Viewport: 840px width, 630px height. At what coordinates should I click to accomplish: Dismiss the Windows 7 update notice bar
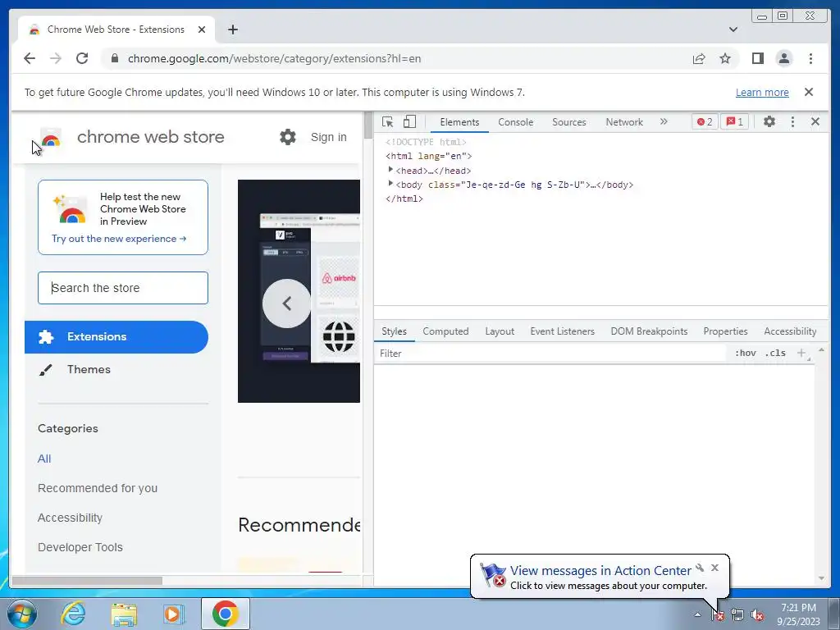click(808, 92)
